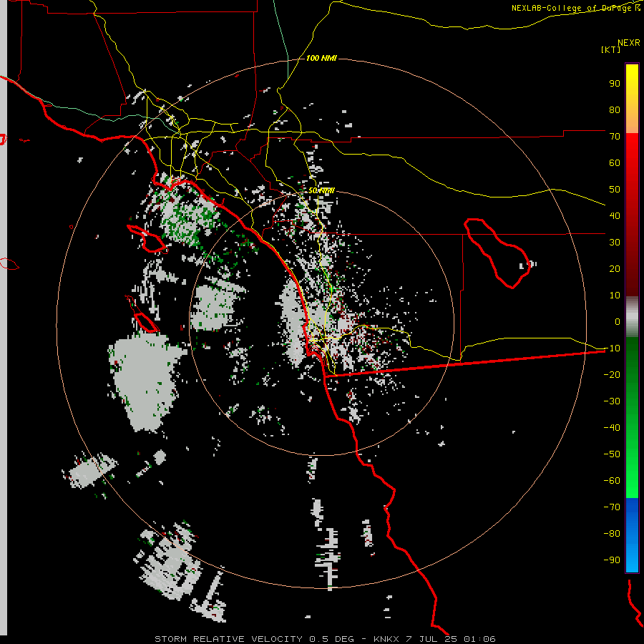Viewport: 644px width, 644px height.
Task: Click the "NEXLAB-College of DuPage" credit text
Action: [572, 8]
